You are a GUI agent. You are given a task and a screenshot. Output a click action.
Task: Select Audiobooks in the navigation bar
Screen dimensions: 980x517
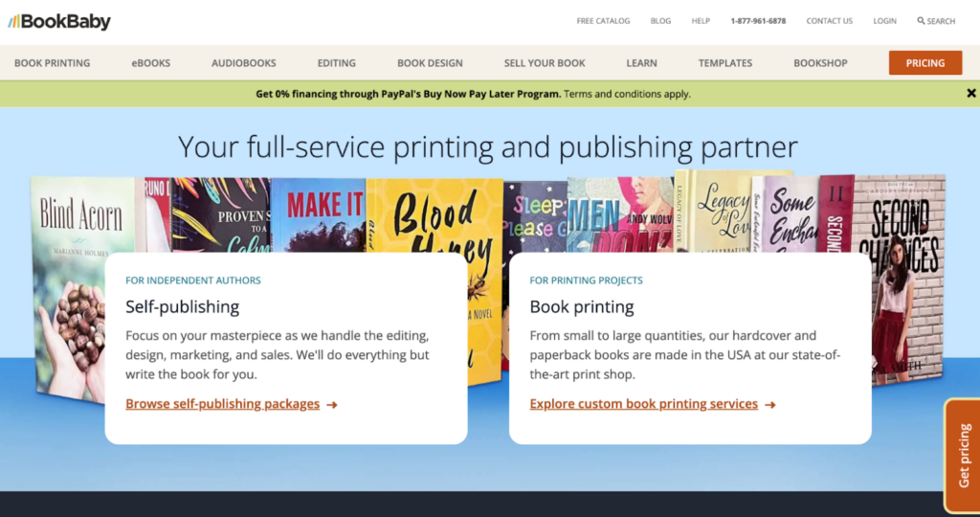coord(243,63)
